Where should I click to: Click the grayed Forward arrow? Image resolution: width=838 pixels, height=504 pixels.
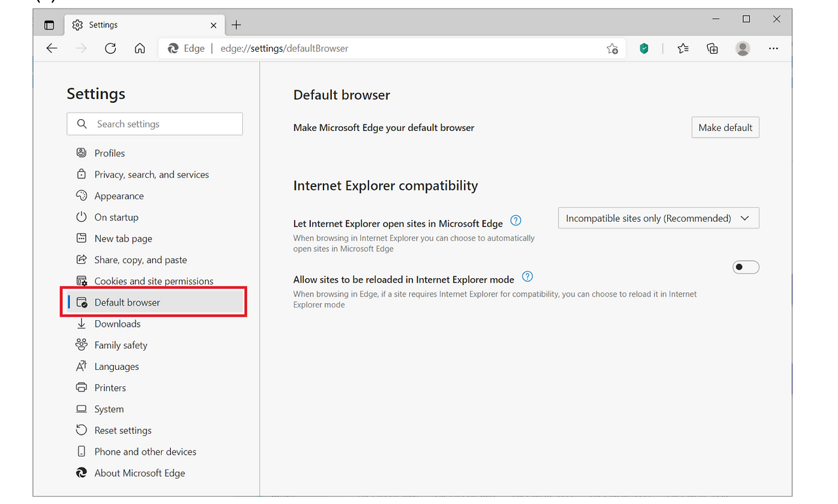point(81,48)
